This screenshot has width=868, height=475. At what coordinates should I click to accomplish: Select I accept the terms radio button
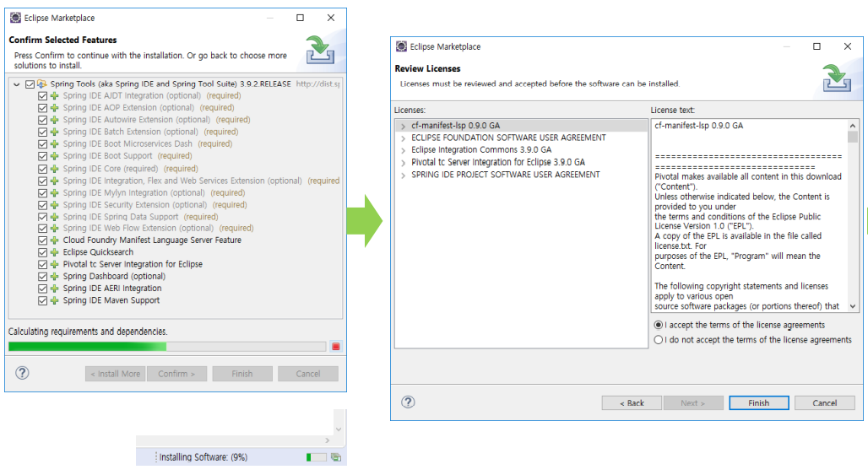(x=659, y=325)
